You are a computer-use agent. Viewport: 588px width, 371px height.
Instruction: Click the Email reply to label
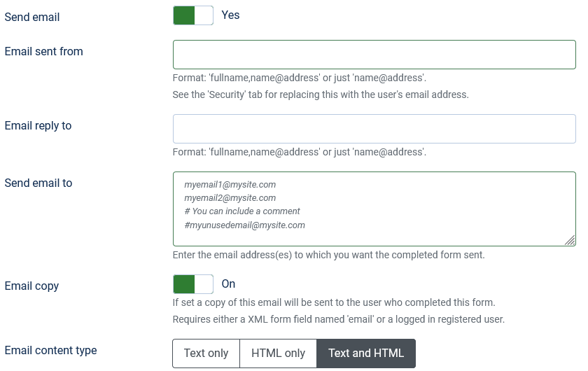(x=38, y=126)
